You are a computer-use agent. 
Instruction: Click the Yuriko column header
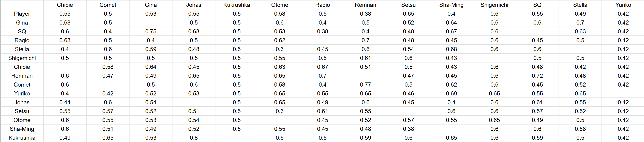623,5
